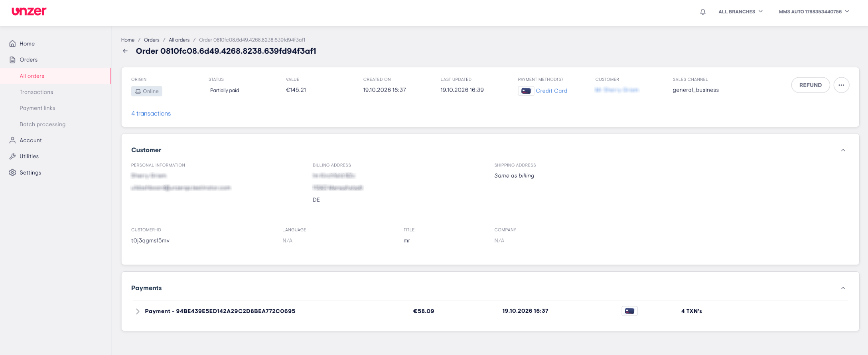The image size is (868, 355).
Task: Collapse the Payments section chevron
Action: 843,288
